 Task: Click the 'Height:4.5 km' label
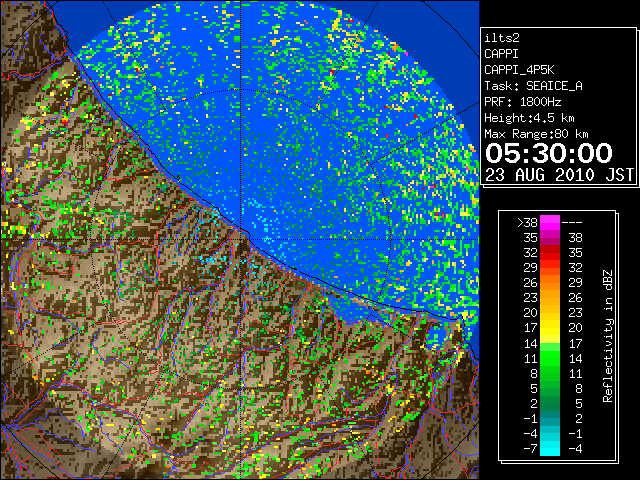[x=529, y=118]
